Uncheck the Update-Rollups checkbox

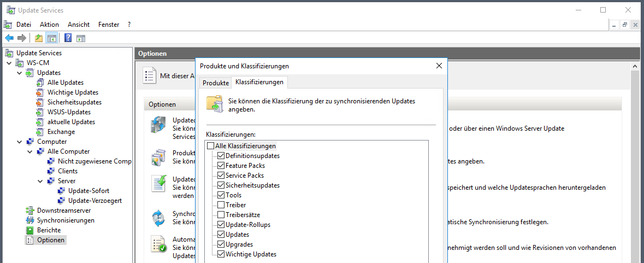pos(221,225)
